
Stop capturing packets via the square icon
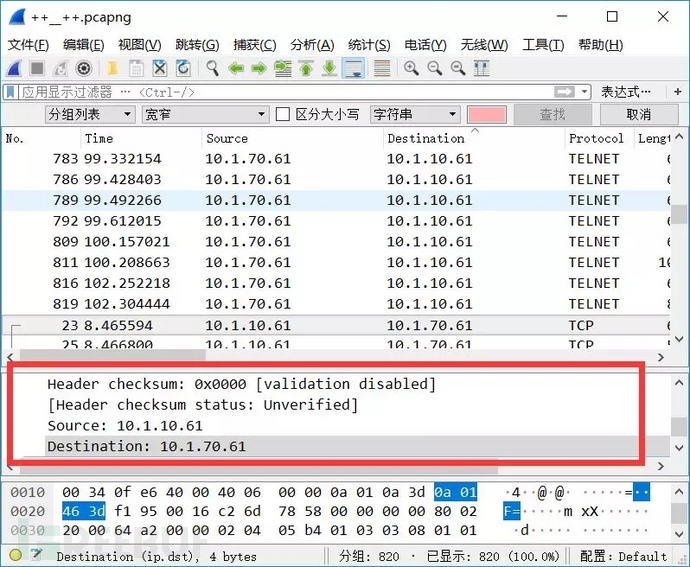pos(37,68)
